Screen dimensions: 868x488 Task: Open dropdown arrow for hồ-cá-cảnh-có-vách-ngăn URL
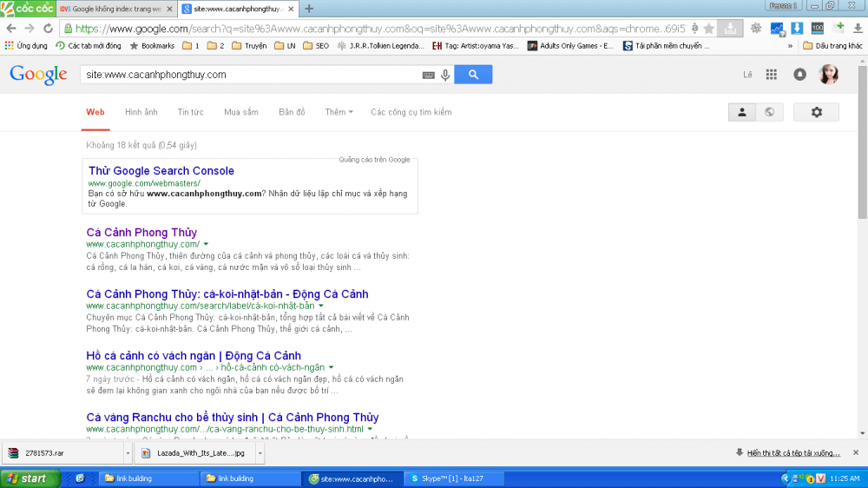coord(331,367)
